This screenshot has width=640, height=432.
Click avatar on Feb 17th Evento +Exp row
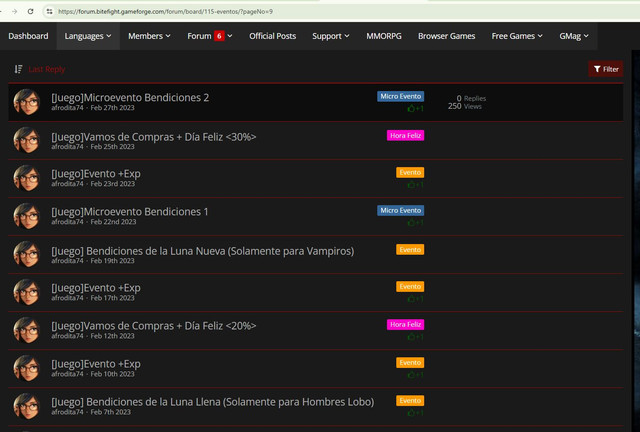click(27, 292)
